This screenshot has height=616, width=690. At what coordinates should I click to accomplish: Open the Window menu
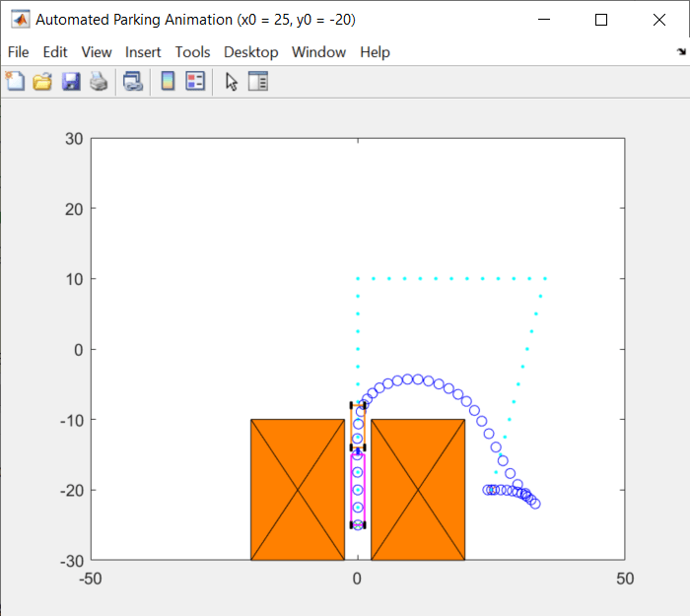coord(319,52)
